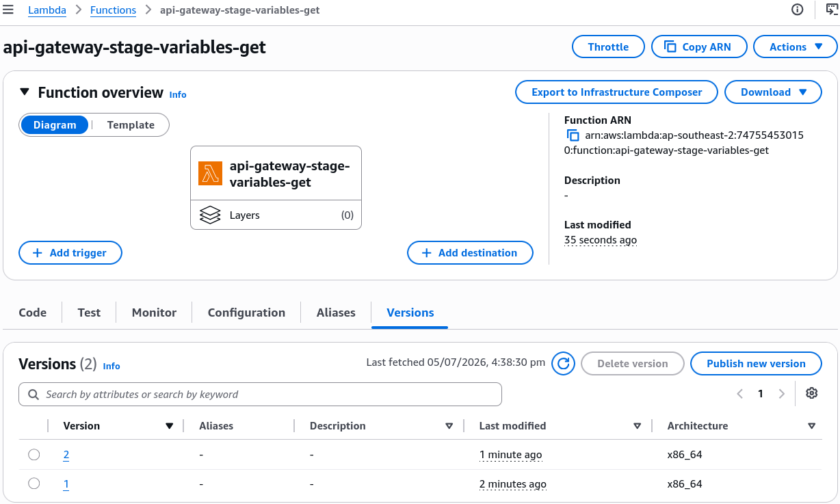
Task: Open the Aliases tab
Action: (x=336, y=313)
